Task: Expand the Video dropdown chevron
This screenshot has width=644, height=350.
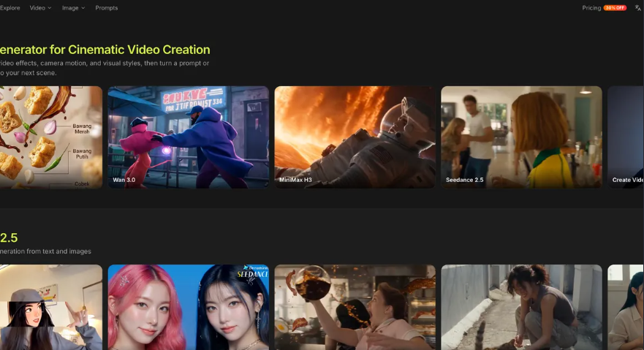Action: tap(50, 8)
